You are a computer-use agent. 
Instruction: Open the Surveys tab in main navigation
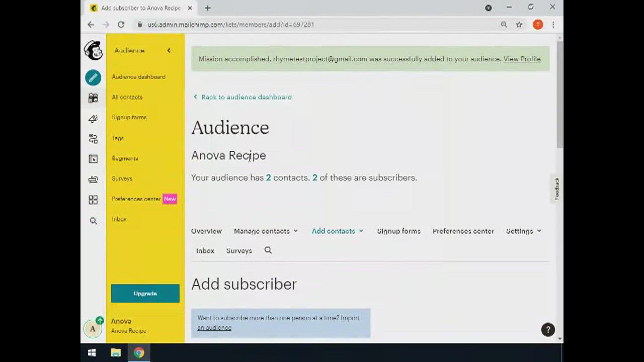click(239, 250)
